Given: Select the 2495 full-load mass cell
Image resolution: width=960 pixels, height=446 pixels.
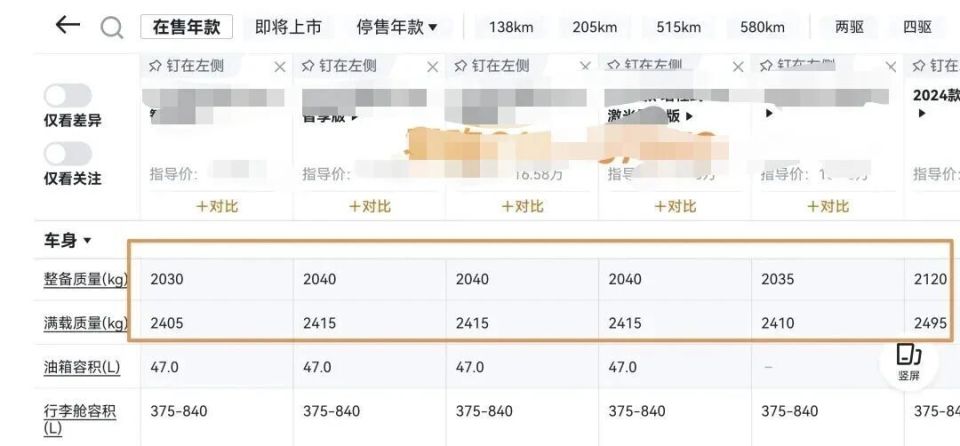Looking at the screenshot, I should coord(930,323).
